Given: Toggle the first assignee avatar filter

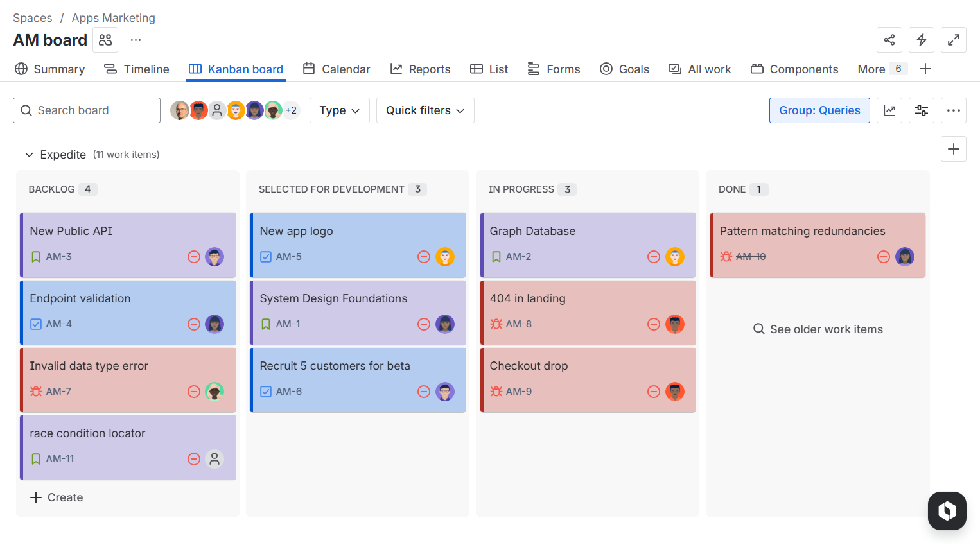Looking at the screenshot, I should 180,110.
